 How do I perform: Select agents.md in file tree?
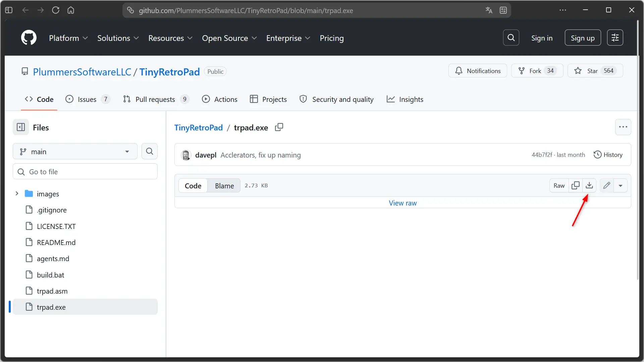click(x=85, y=258)
